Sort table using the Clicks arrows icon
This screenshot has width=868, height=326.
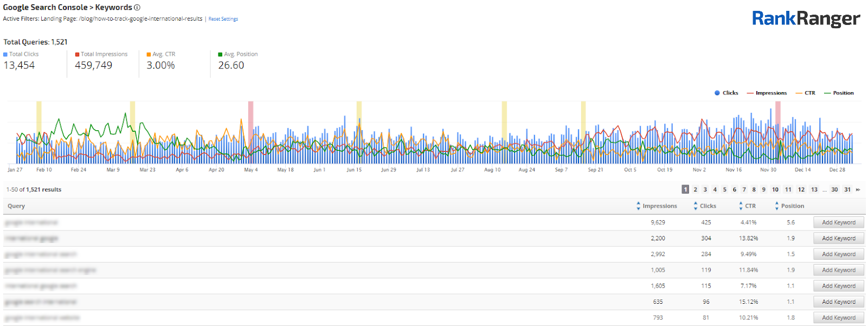(x=696, y=206)
